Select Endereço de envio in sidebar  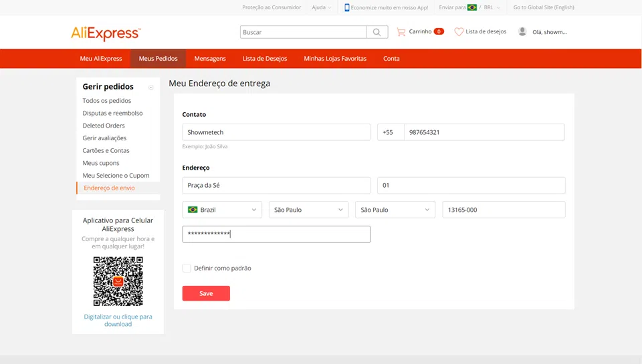click(x=109, y=188)
